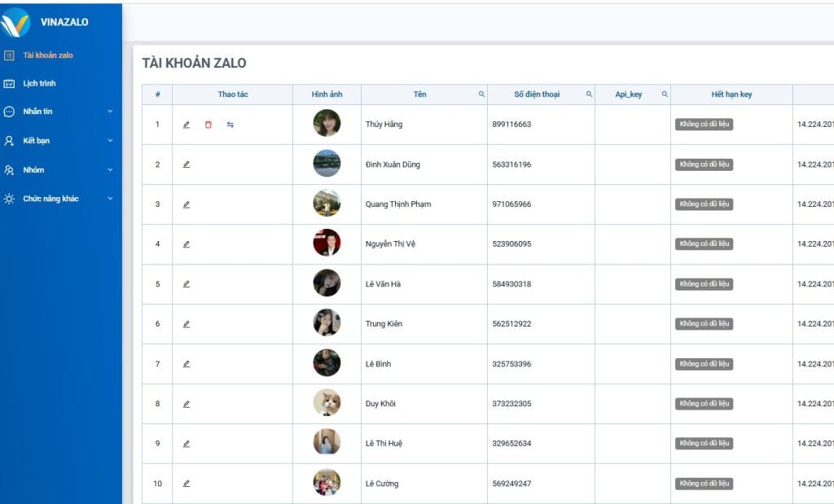Image resolution: width=834 pixels, height=504 pixels.
Task: Click edit pencil for Lê Cường row
Action: click(x=187, y=484)
